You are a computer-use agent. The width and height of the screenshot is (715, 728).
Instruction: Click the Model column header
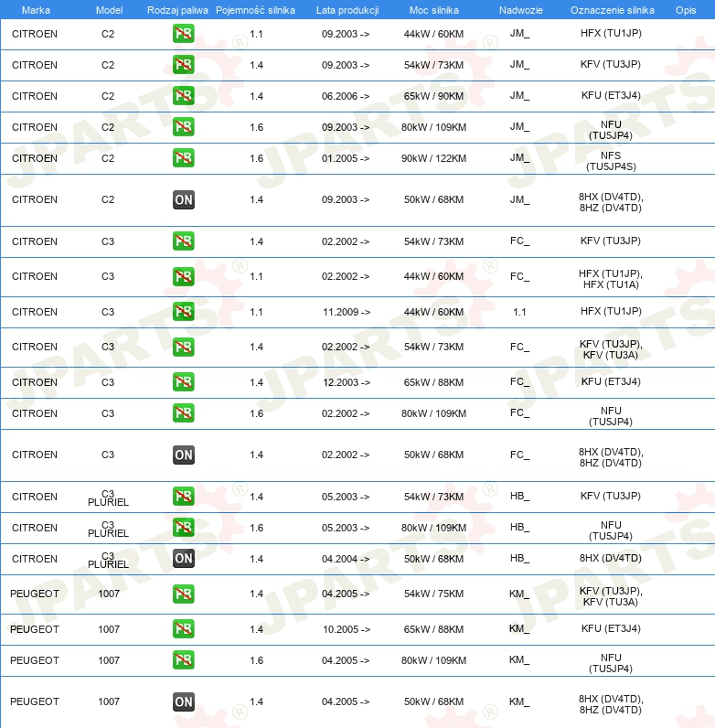tap(109, 10)
